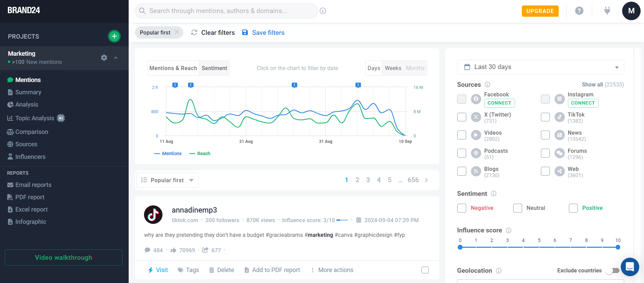The height and width of the screenshot is (283, 644).
Task: Open Topic Analysis in the sidebar
Action: [x=36, y=118]
